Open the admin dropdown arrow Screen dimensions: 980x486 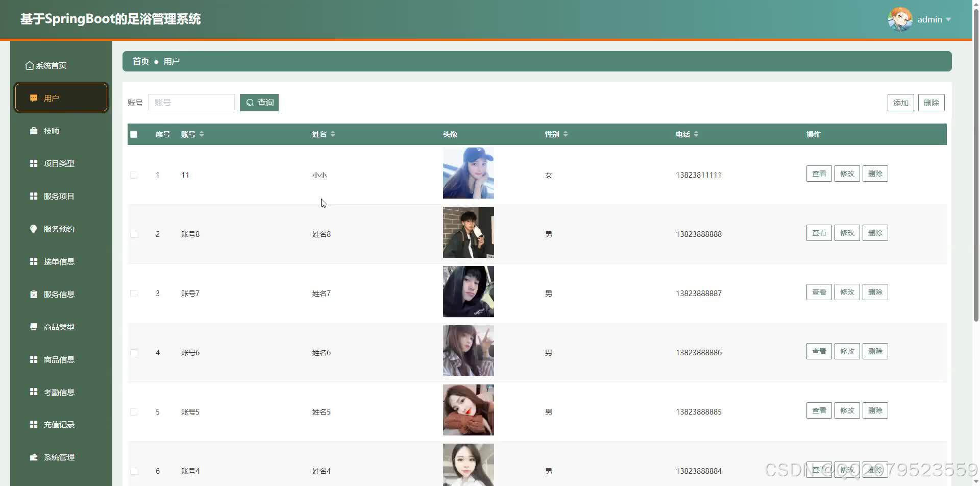(948, 19)
